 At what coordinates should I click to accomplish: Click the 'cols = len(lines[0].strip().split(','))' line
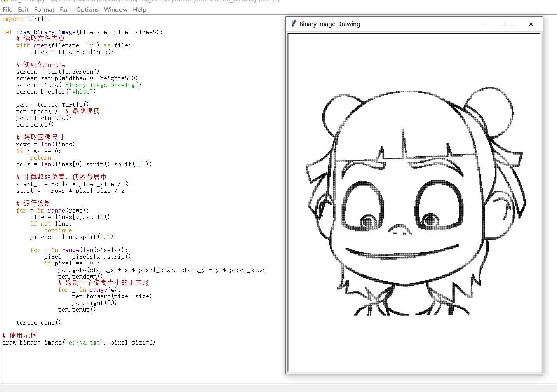pos(84,164)
